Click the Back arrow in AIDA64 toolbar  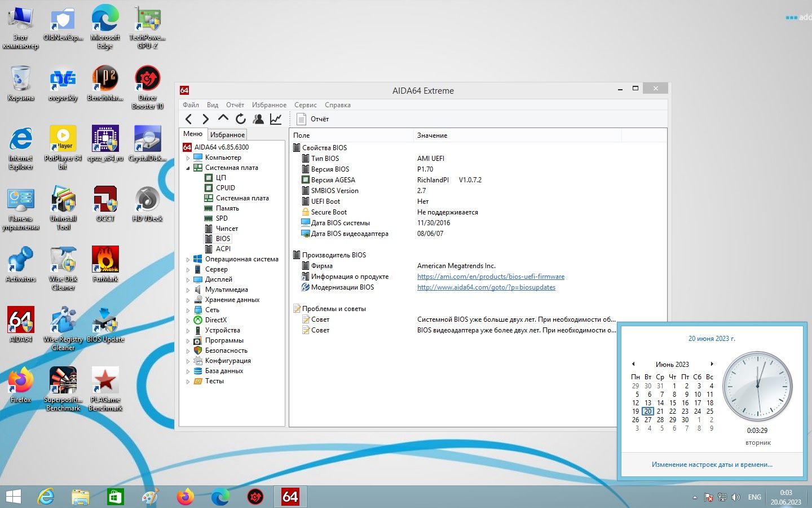click(x=189, y=119)
